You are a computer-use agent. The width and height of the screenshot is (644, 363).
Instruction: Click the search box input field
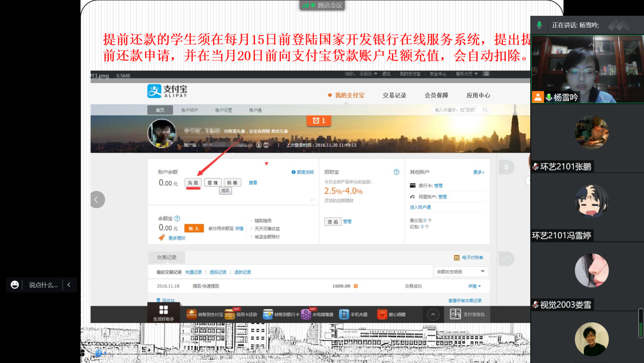(457, 110)
